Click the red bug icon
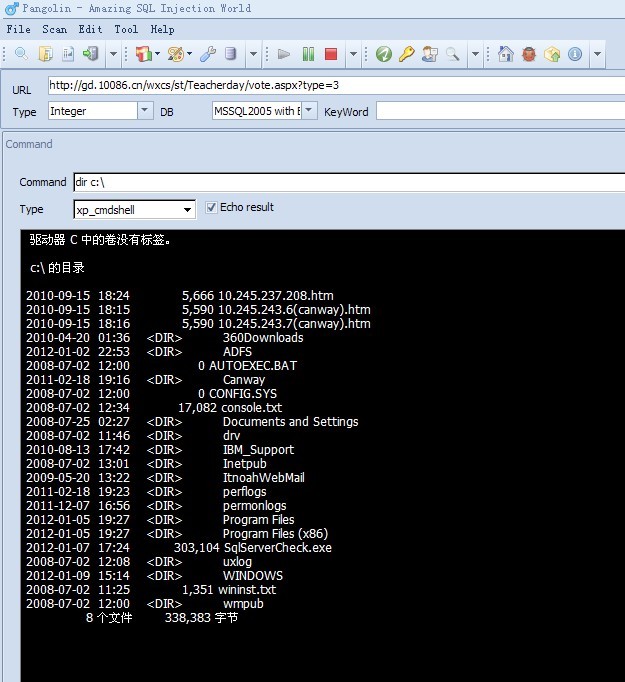This screenshot has width=625, height=682. tap(528, 54)
